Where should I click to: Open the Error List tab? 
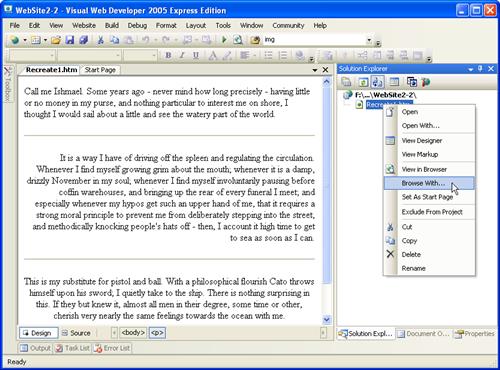click(x=112, y=348)
